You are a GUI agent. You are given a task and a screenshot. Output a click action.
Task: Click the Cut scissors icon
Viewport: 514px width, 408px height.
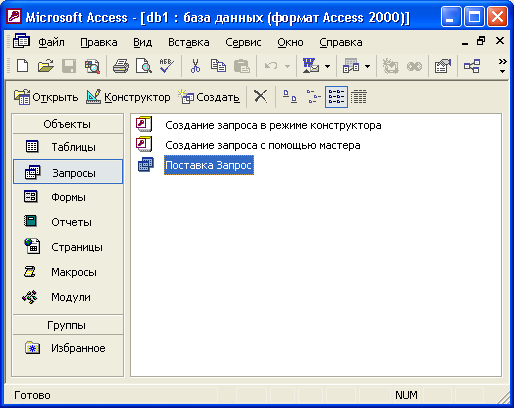196,66
